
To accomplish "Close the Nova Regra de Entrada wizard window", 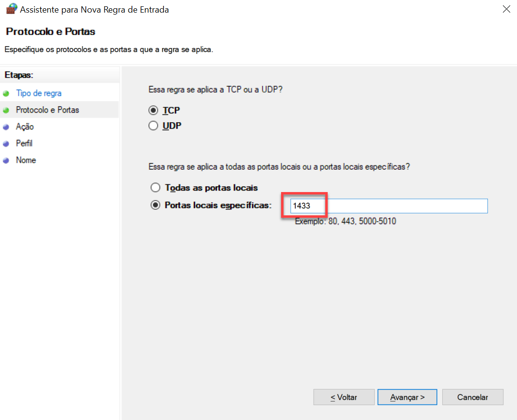I will point(506,9).
